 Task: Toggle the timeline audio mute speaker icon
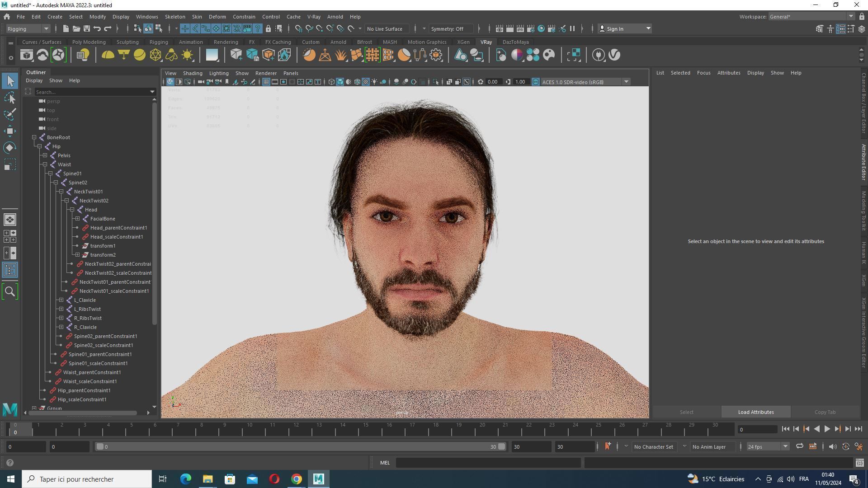click(832, 446)
